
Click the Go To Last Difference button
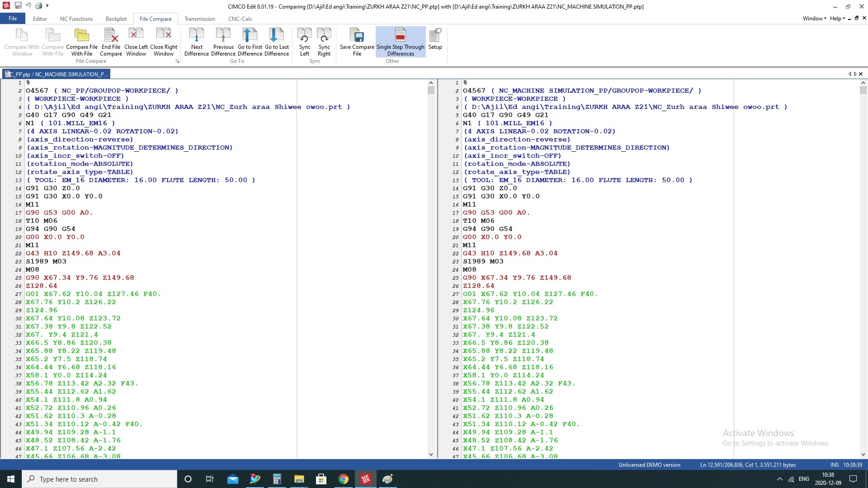[276, 41]
